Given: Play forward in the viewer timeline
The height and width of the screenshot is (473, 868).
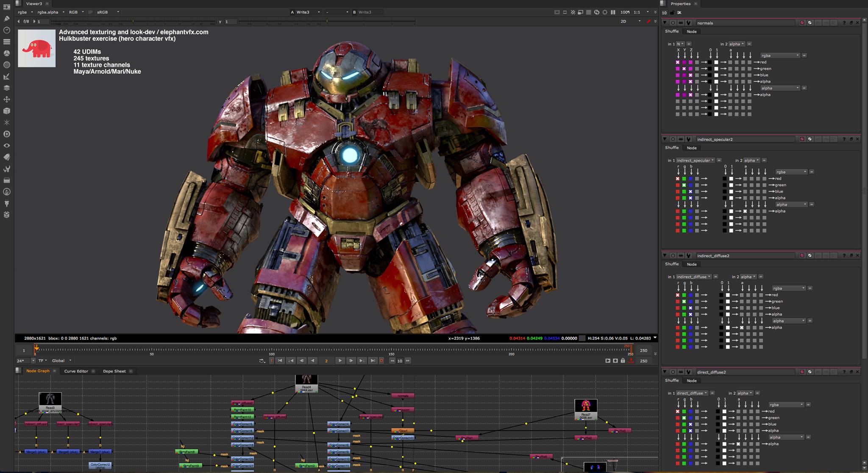Looking at the screenshot, I should (x=340, y=361).
